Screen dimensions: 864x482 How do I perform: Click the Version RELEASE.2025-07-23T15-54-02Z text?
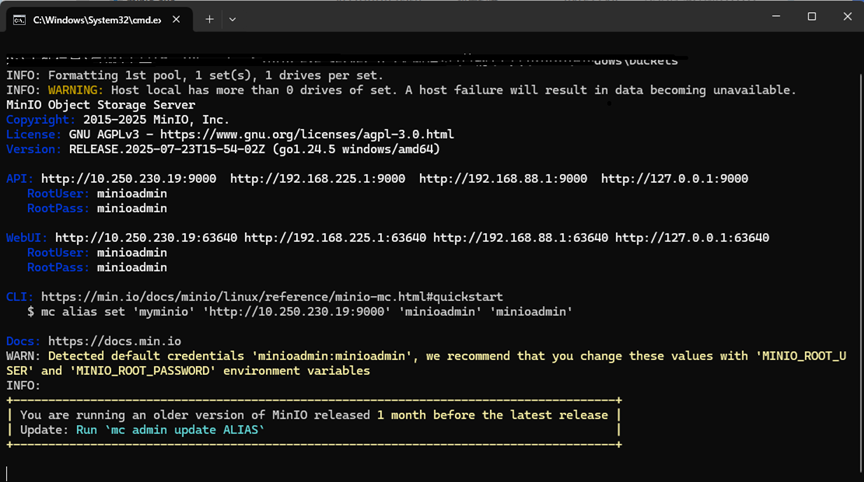(x=166, y=149)
